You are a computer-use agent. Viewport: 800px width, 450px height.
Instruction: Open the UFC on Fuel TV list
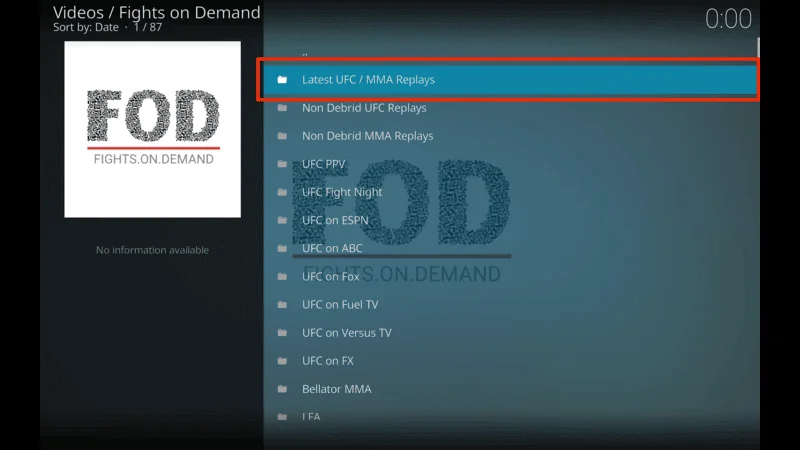pyautogui.click(x=510, y=305)
